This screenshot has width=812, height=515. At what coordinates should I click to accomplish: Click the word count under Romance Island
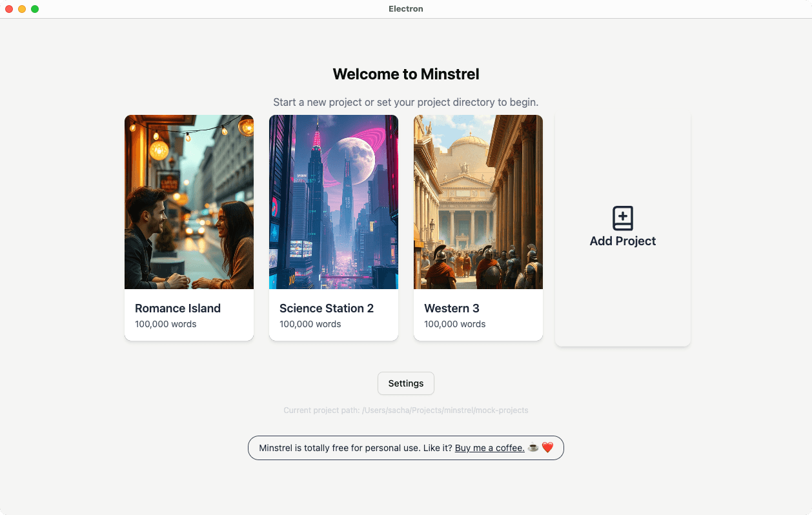click(166, 324)
